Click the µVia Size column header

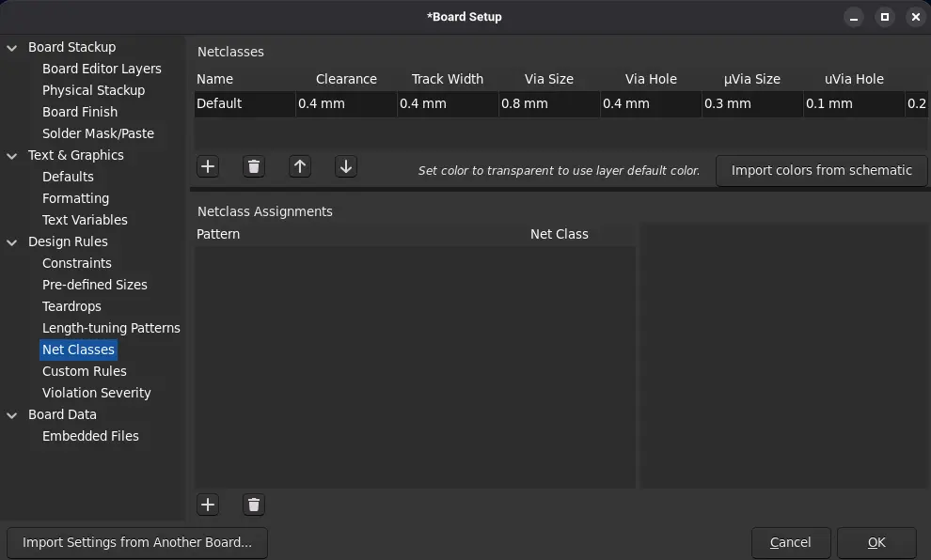click(x=752, y=79)
